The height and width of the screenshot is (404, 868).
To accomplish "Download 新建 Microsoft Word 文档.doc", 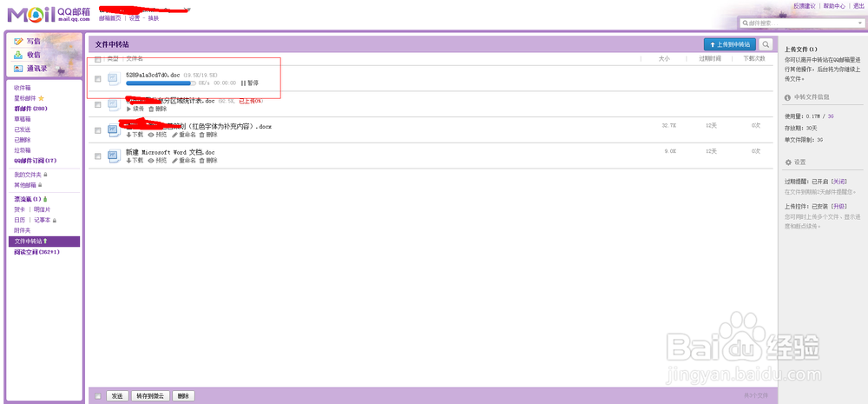I will point(135,160).
